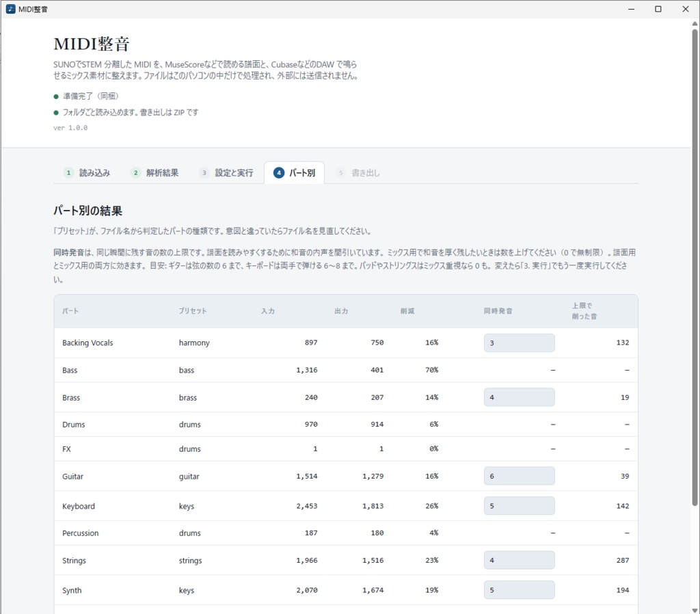The height and width of the screenshot is (614, 700).
Task: Click Guitar output value 1,279
Action: pyautogui.click(x=373, y=476)
